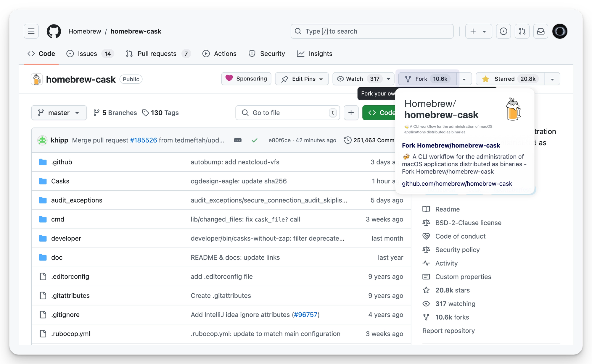Open pull request #185526 link
The width and height of the screenshot is (592, 364).
144,140
